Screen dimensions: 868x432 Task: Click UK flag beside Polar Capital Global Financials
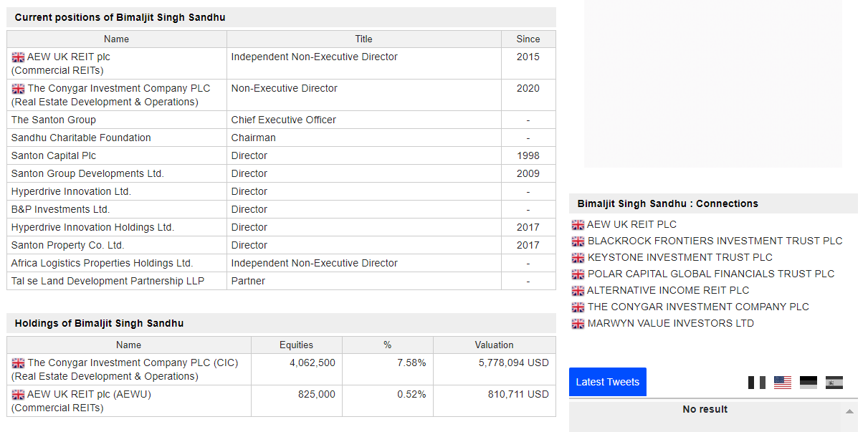point(578,274)
